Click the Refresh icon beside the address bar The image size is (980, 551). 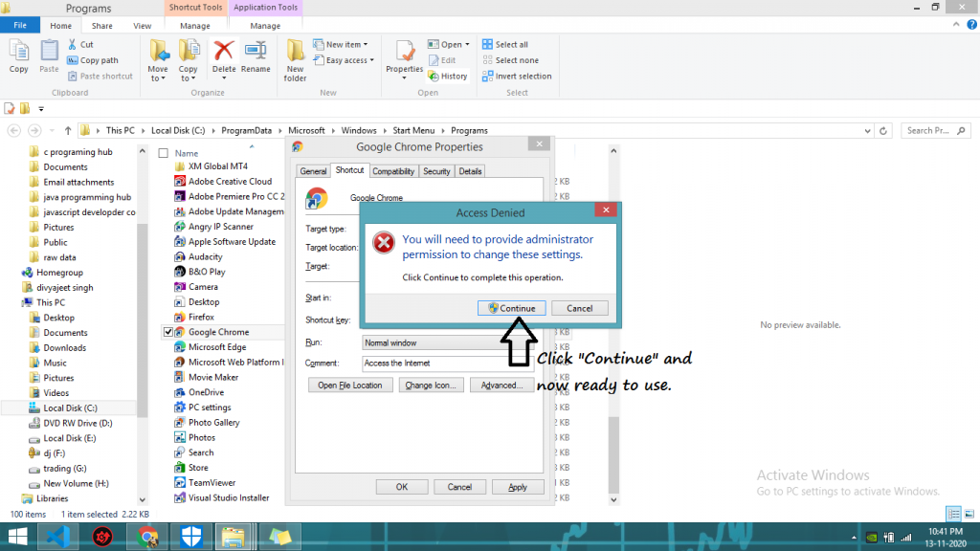pyautogui.click(x=883, y=130)
